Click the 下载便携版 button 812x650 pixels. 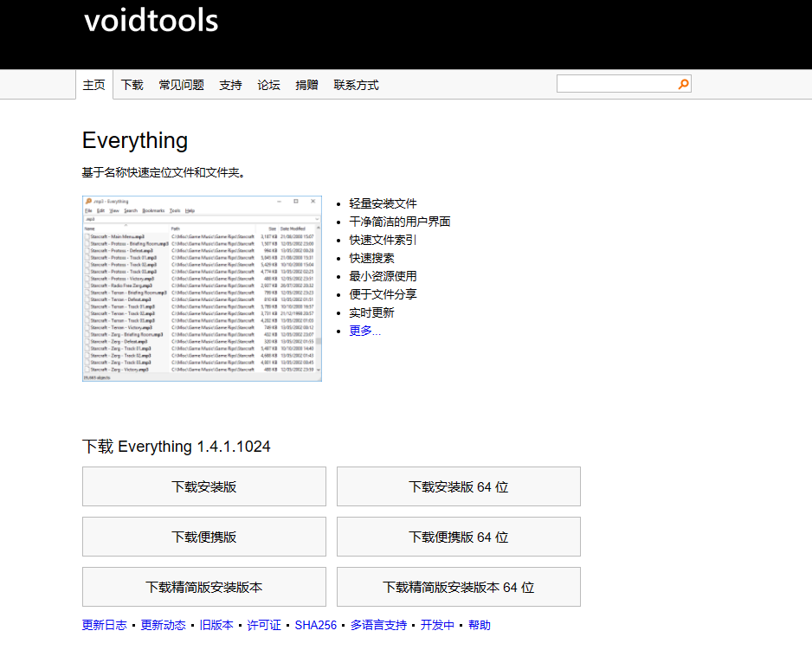point(204,537)
